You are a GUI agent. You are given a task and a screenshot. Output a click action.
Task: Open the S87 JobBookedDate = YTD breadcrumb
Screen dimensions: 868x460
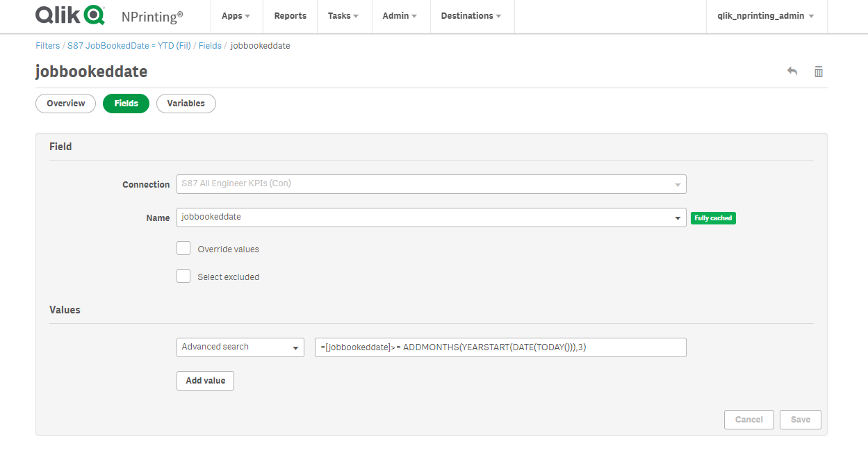tap(129, 46)
